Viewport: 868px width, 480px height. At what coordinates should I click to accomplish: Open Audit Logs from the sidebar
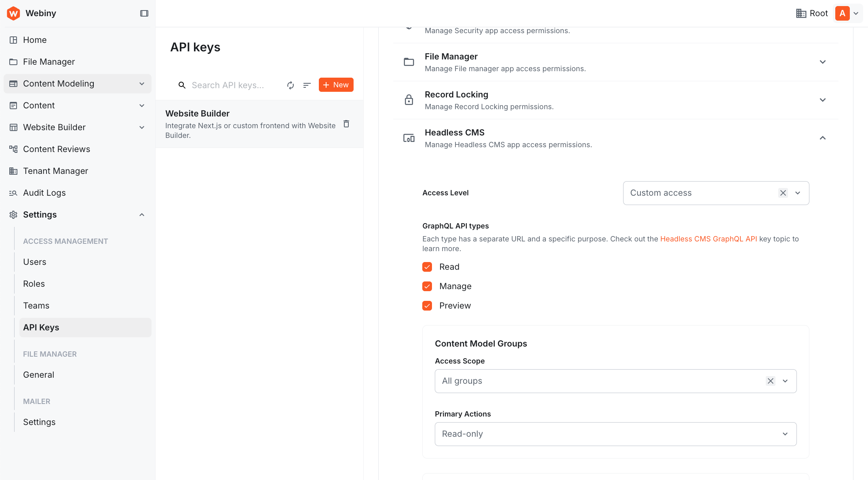44,192
